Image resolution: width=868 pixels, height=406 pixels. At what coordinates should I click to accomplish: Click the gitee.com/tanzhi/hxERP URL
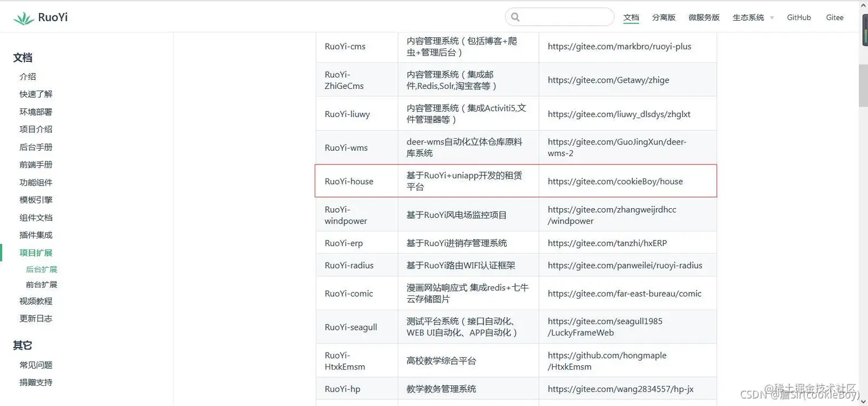click(x=607, y=243)
